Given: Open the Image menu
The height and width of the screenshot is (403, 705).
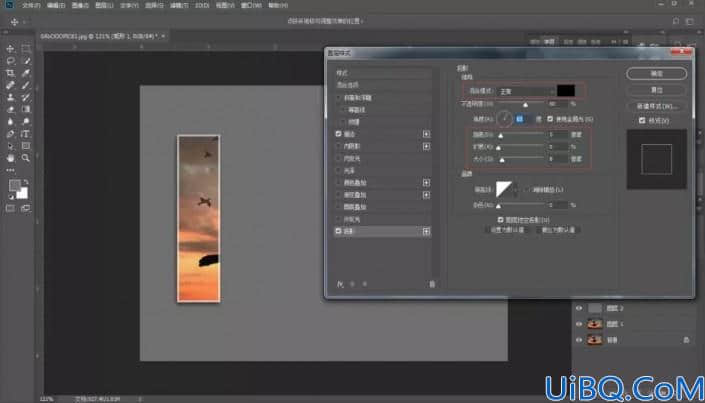Looking at the screenshot, I should click(x=80, y=6).
